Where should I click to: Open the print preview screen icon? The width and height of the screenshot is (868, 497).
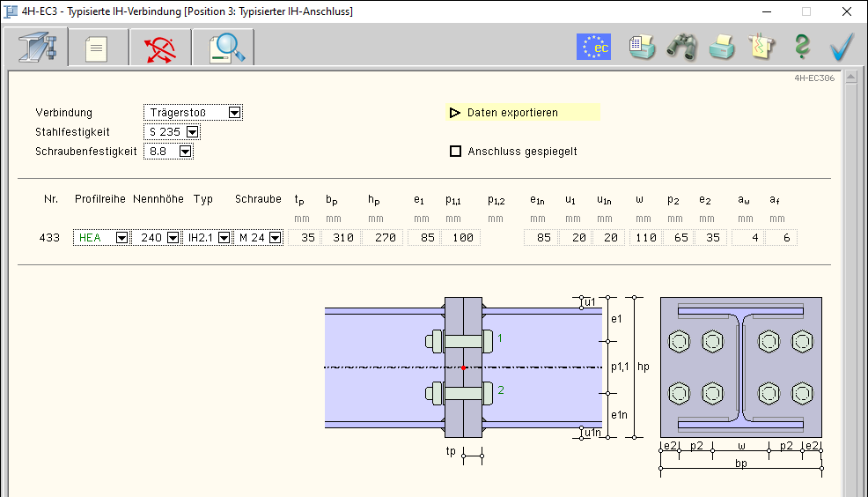coord(642,47)
